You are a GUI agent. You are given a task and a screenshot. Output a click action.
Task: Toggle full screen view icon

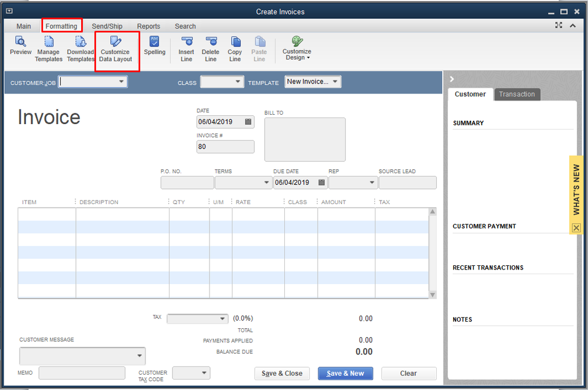pyautogui.click(x=559, y=25)
